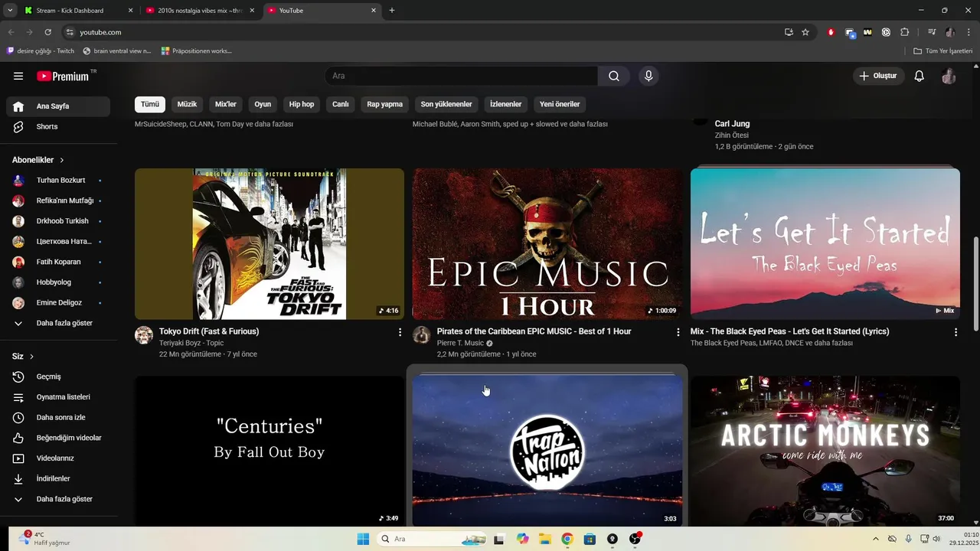Play the Trap Nation video thumbnail
This screenshot has height=551, width=980.
(x=547, y=451)
